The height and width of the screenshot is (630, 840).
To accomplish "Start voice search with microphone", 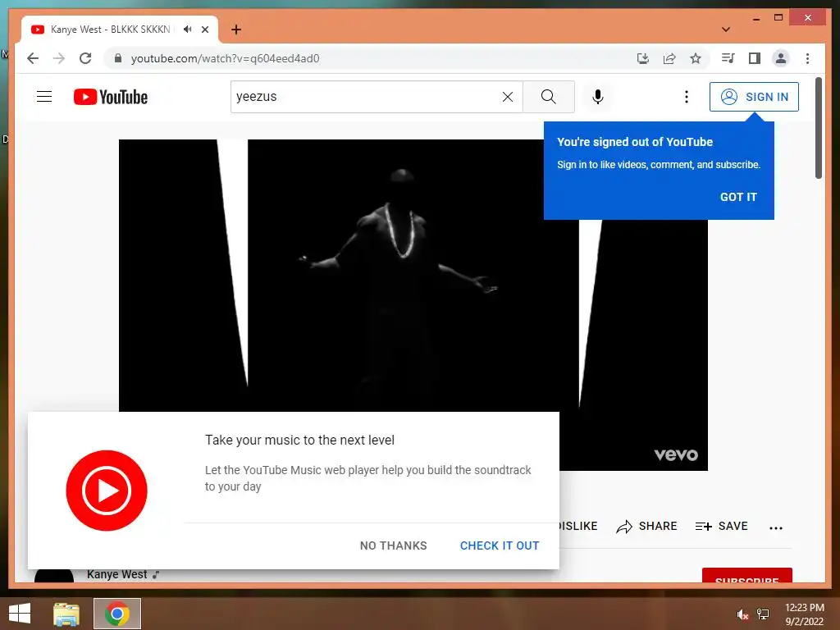I will [598, 97].
